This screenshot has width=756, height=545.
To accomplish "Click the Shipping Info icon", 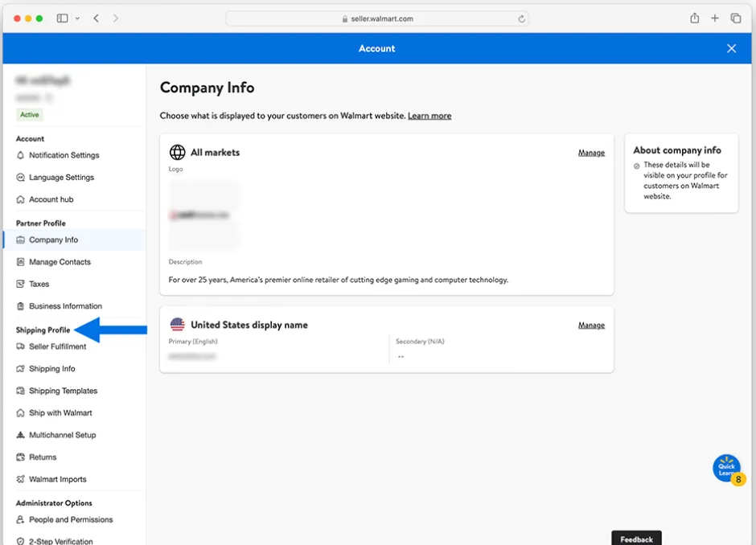I will tap(20, 369).
